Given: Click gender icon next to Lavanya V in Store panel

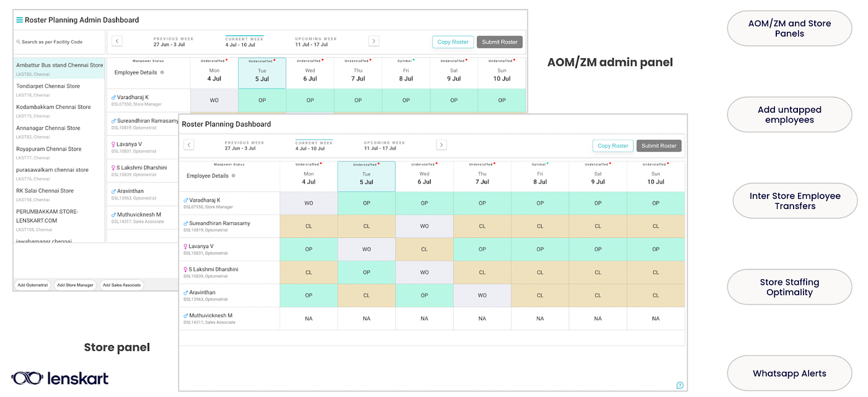Looking at the screenshot, I should tap(185, 246).
